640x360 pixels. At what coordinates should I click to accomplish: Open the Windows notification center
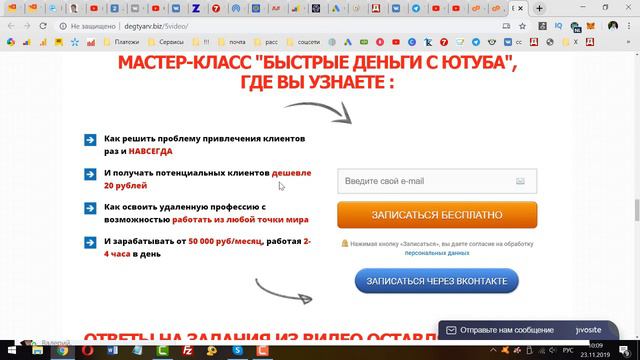[624, 351]
